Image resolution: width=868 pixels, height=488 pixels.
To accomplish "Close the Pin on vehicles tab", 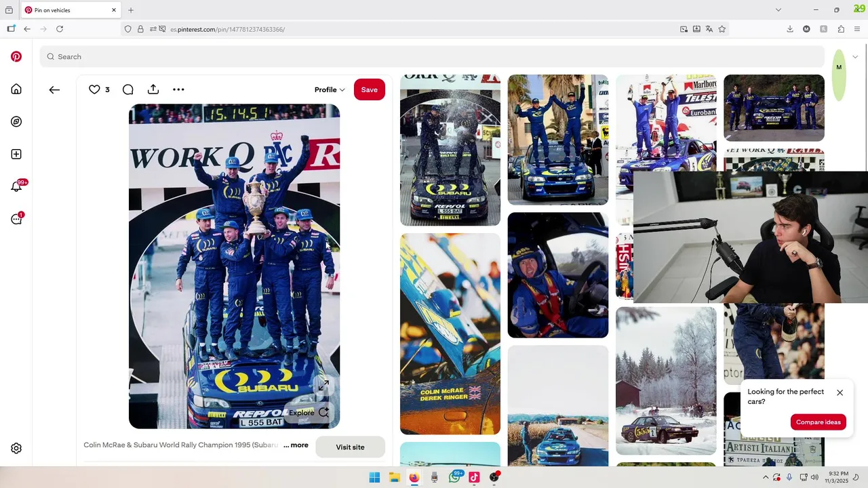I will pyautogui.click(x=114, y=10).
